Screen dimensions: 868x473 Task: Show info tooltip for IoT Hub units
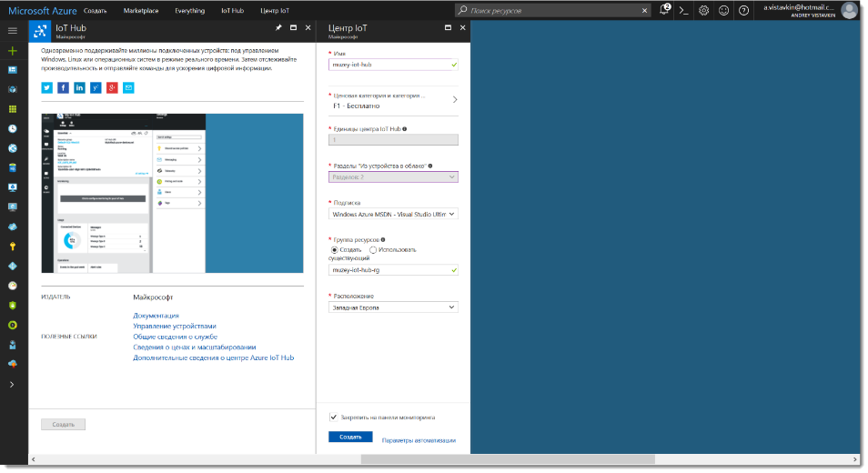pos(405,129)
